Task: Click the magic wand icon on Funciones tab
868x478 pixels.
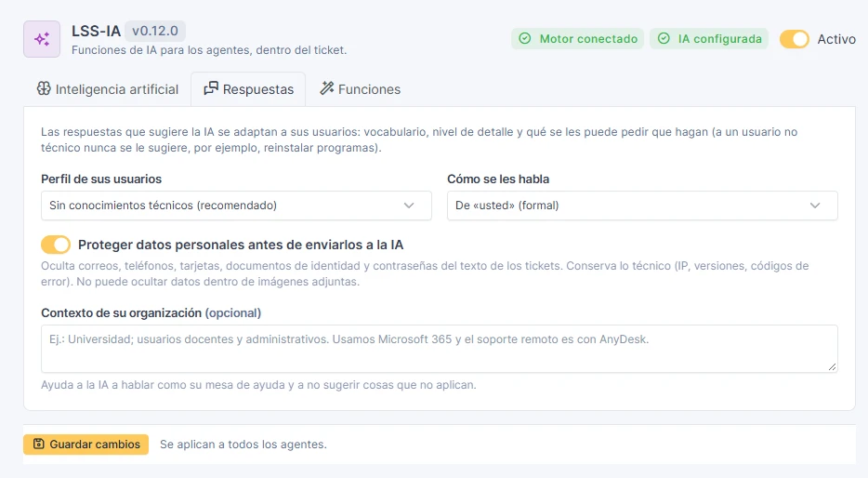Action: coord(326,88)
